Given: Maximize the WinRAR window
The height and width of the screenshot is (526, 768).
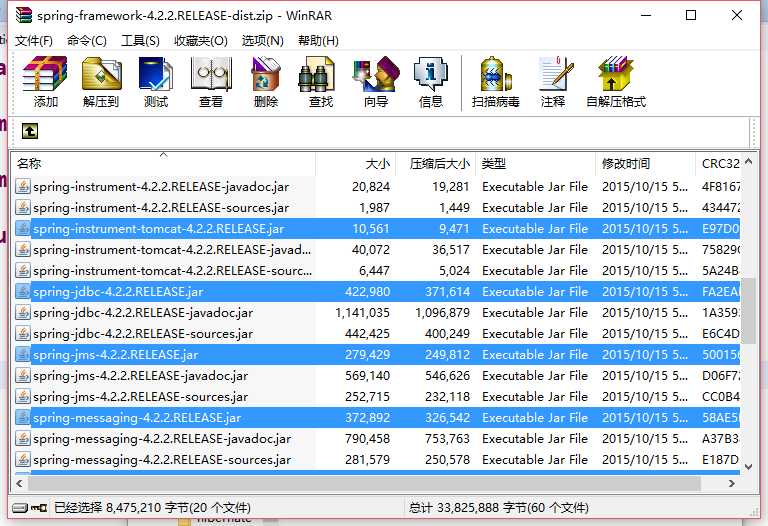Looking at the screenshot, I should (x=691, y=15).
